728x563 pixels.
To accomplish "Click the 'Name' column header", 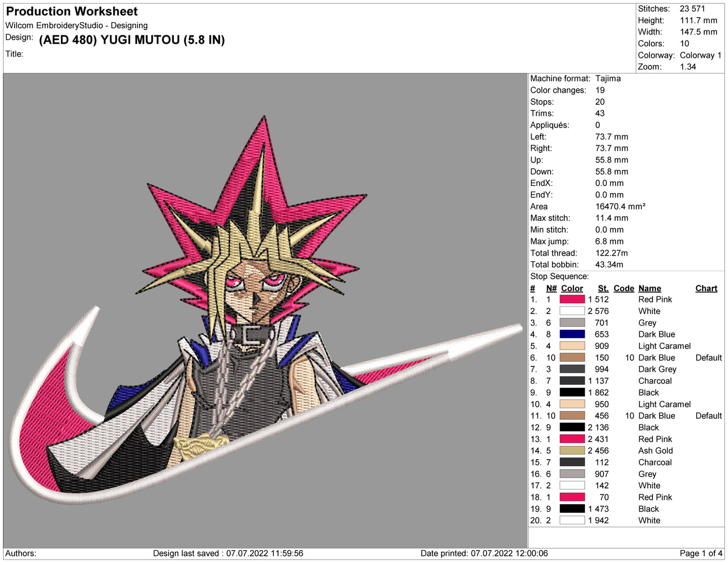I will point(649,288).
